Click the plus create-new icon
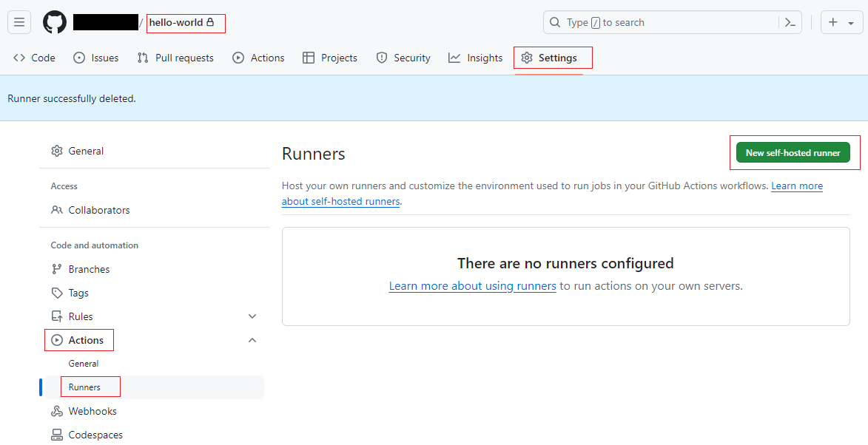868x445 pixels. [833, 23]
